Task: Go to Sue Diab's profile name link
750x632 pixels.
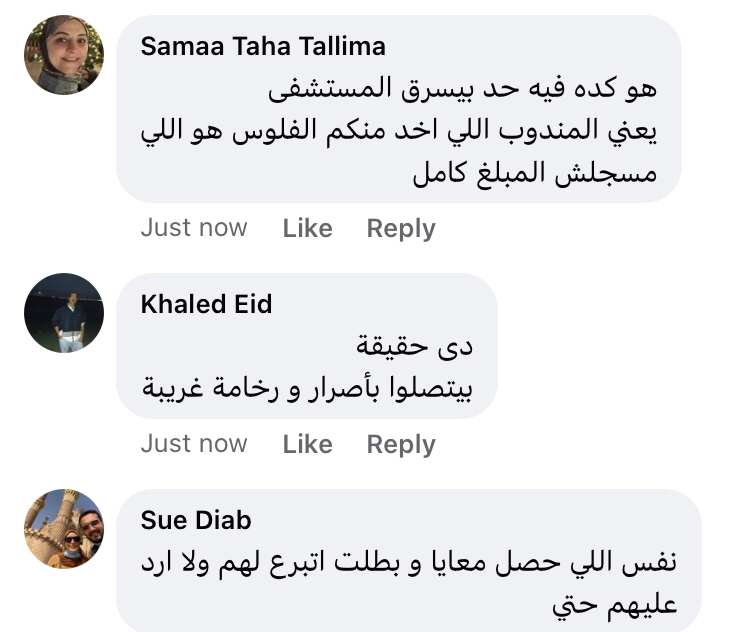Action: click(x=196, y=520)
